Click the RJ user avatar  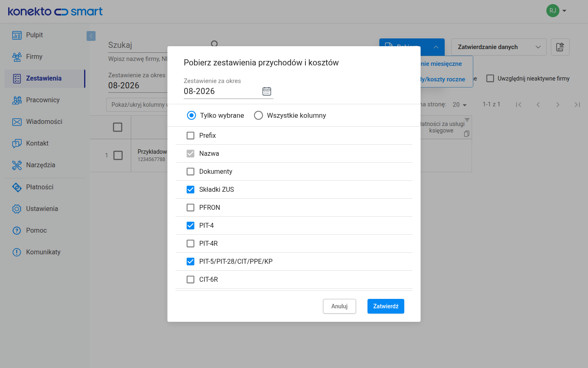point(553,11)
